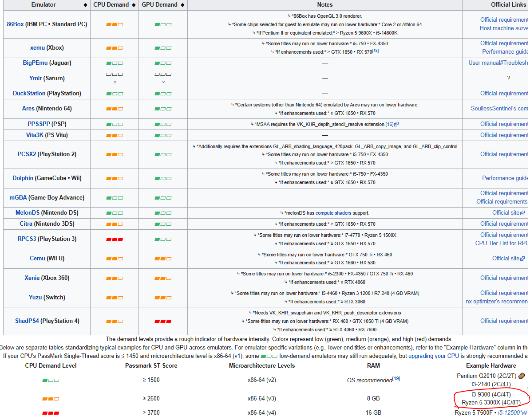Screen dimensions: 530x420
Task: Click the red GPU demand indicator for ShadPS4
Action: [163, 322]
